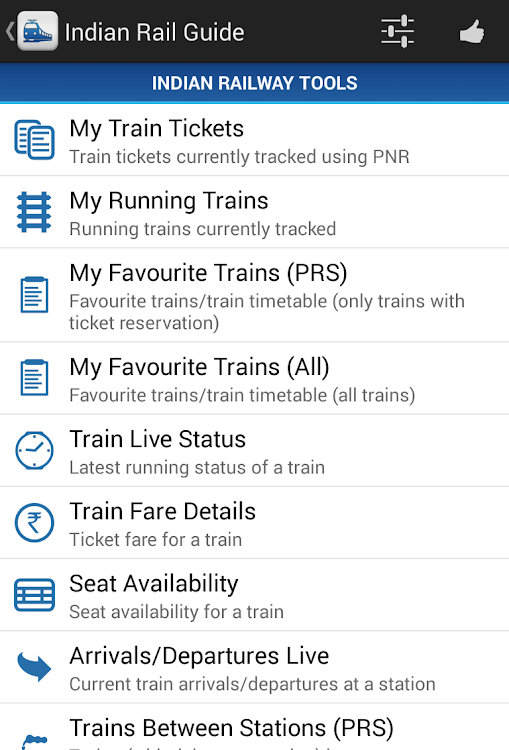Tap the seat grid icon for Seat Availability

(34, 595)
